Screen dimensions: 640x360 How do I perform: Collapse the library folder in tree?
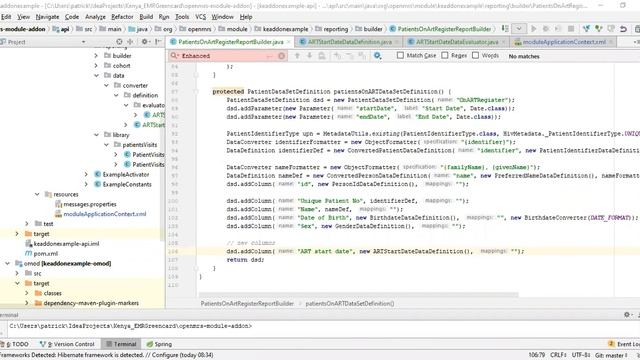coord(96,135)
